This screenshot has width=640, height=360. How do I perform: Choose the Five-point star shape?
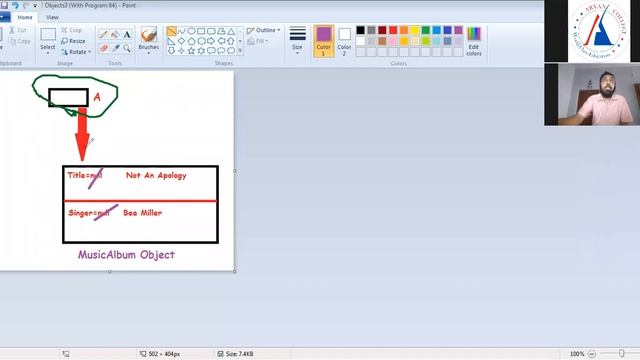point(191,51)
